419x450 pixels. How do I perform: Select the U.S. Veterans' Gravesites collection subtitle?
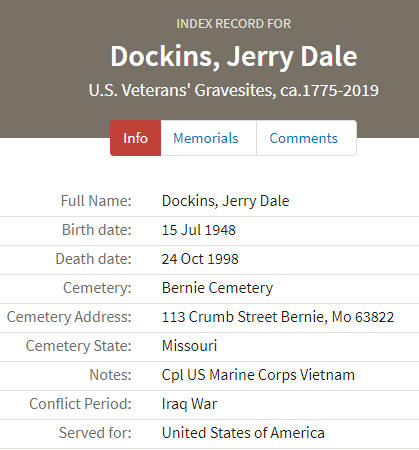[234, 90]
